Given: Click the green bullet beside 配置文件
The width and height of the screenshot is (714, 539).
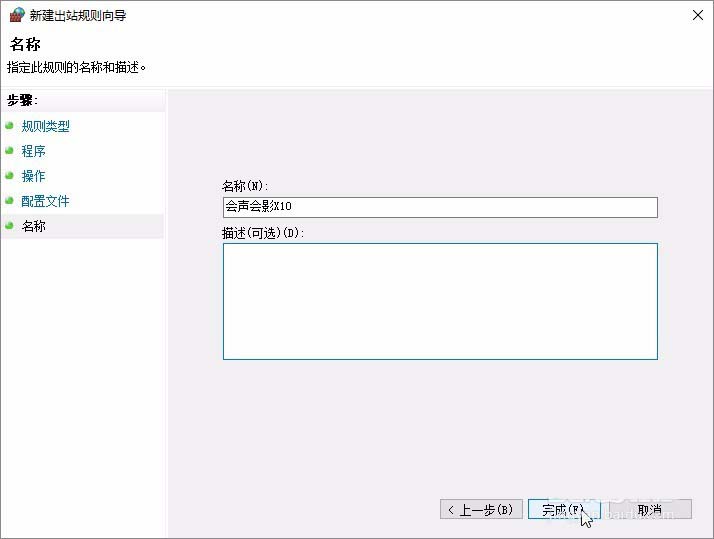Looking at the screenshot, I should [x=9, y=200].
